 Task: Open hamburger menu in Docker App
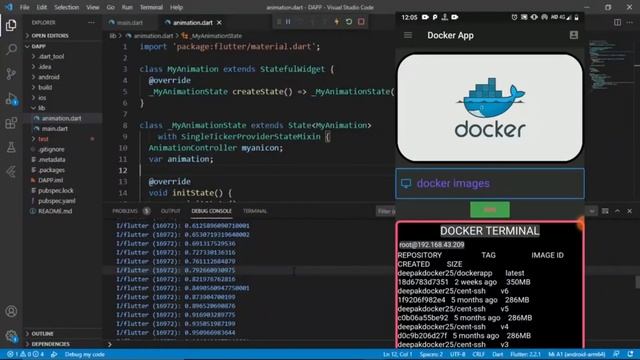(408, 36)
